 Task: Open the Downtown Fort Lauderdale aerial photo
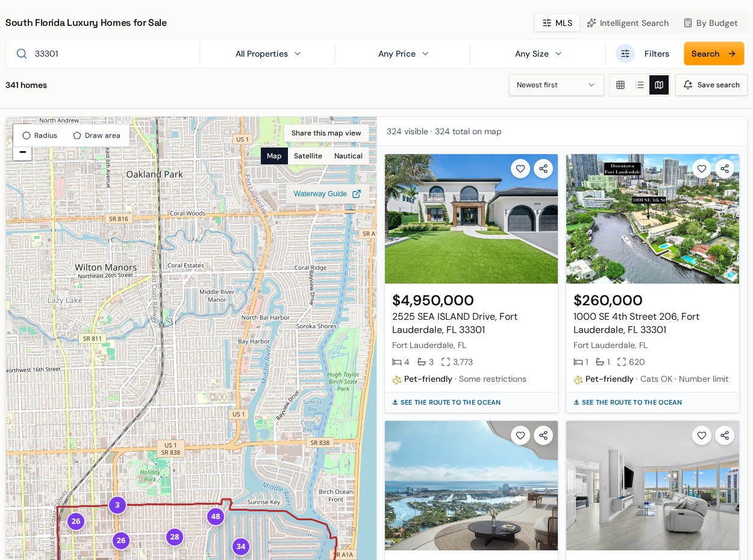pos(652,219)
